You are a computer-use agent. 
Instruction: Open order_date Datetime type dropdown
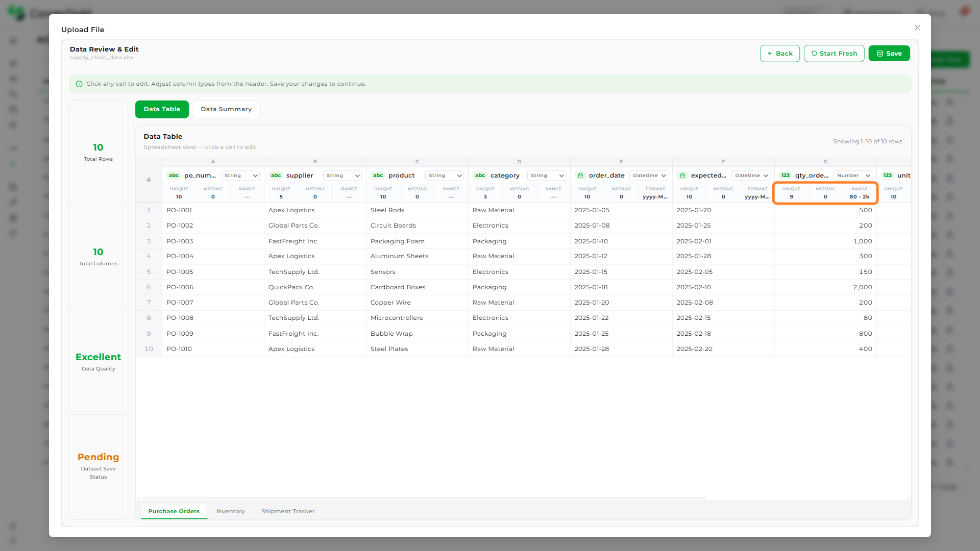[649, 176]
